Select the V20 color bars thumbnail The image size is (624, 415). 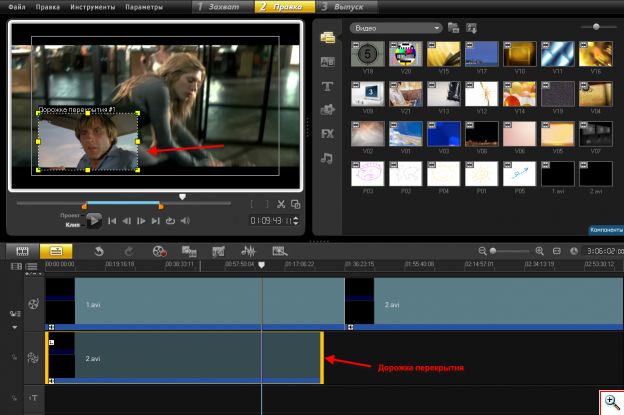coord(406,54)
